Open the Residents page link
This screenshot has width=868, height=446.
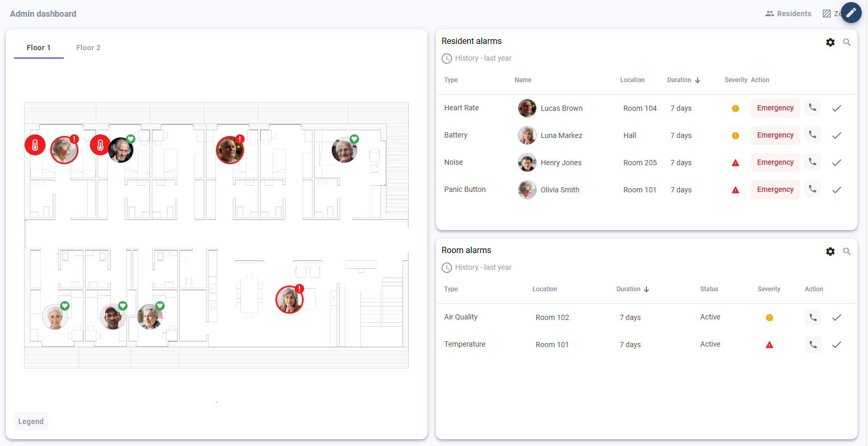click(x=788, y=14)
